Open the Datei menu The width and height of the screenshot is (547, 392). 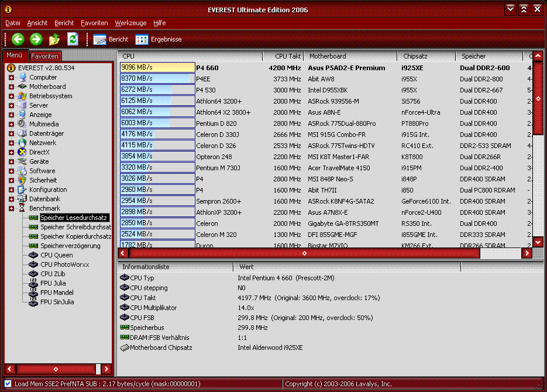(x=13, y=23)
